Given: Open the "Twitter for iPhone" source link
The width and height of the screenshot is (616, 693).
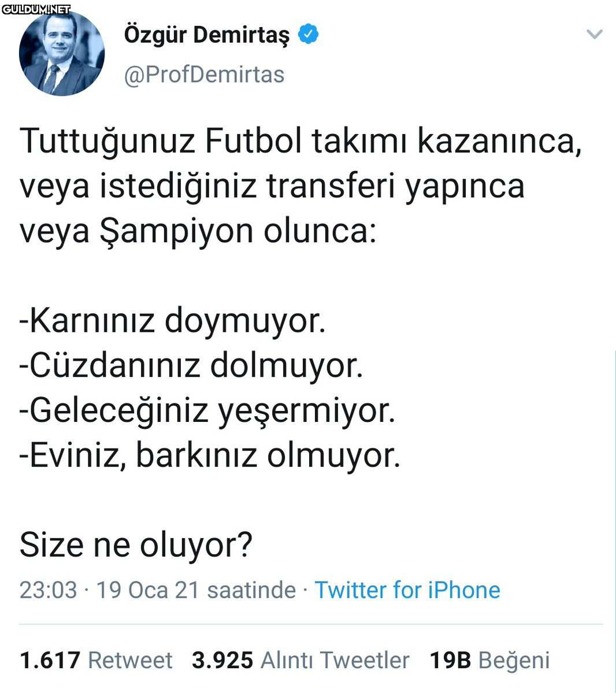Looking at the screenshot, I should [407, 590].
